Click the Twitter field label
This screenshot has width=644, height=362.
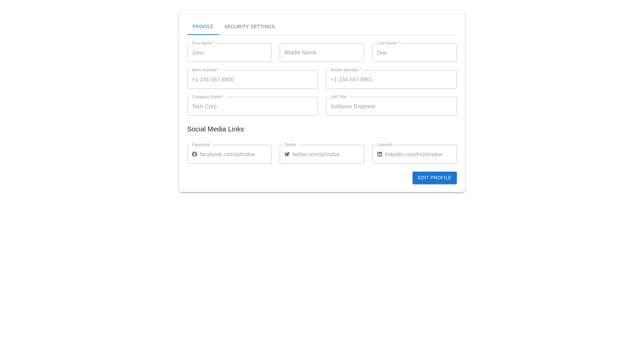click(x=290, y=145)
